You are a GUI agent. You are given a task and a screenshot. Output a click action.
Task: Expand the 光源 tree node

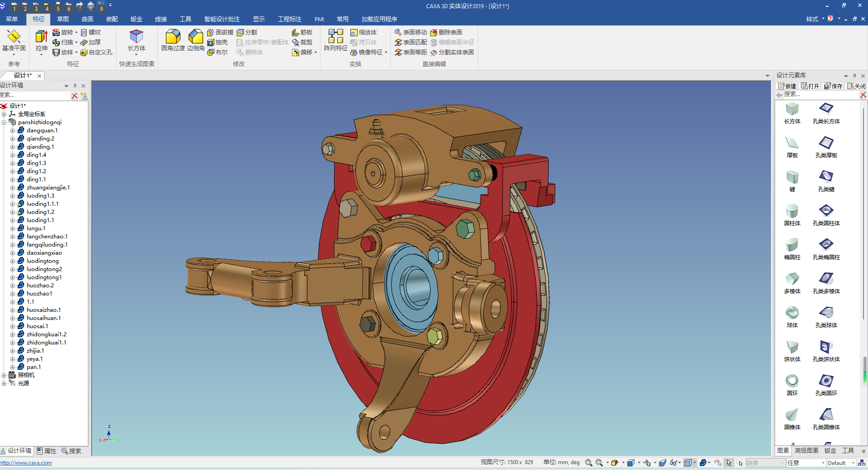coord(4,383)
